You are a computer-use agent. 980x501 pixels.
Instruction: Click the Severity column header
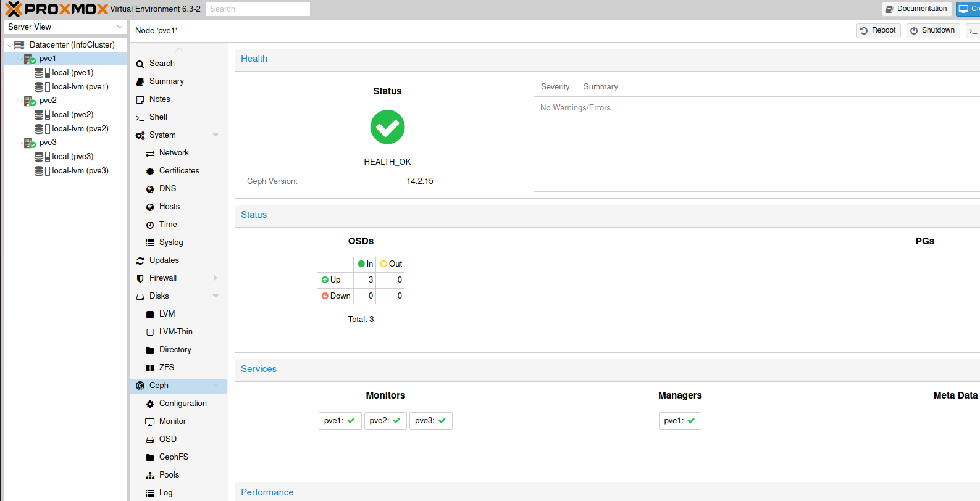point(555,87)
